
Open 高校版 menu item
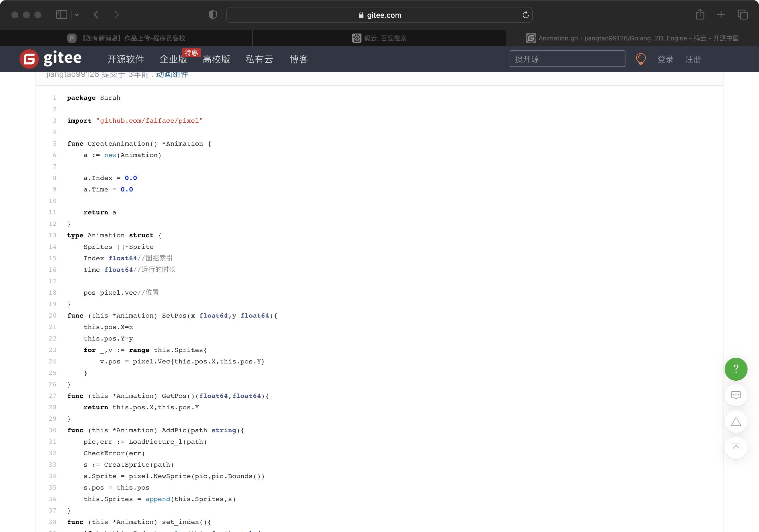[216, 59]
